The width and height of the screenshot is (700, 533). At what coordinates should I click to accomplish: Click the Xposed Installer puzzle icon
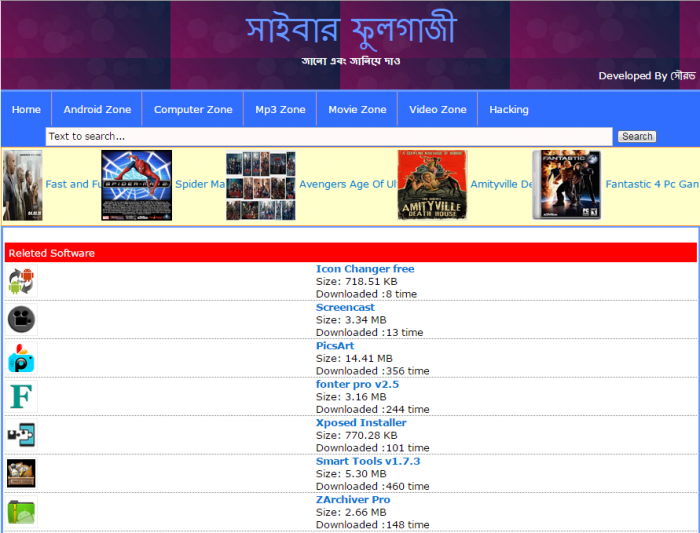click(x=21, y=435)
